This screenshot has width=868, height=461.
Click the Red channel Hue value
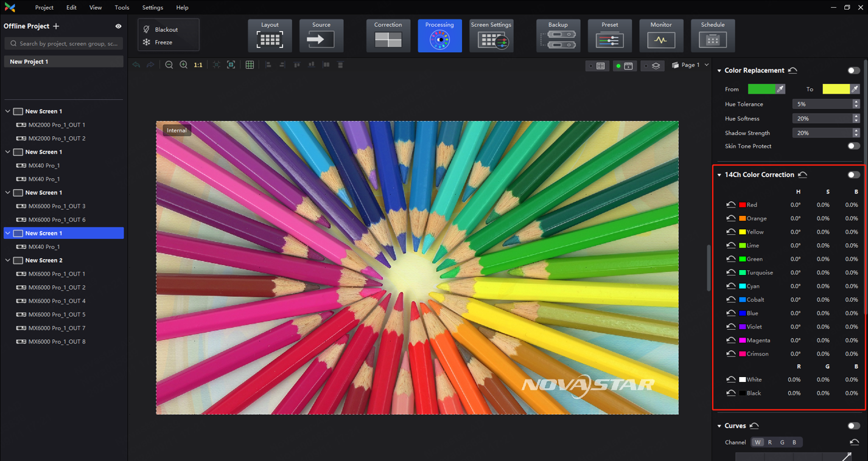[x=796, y=205]
